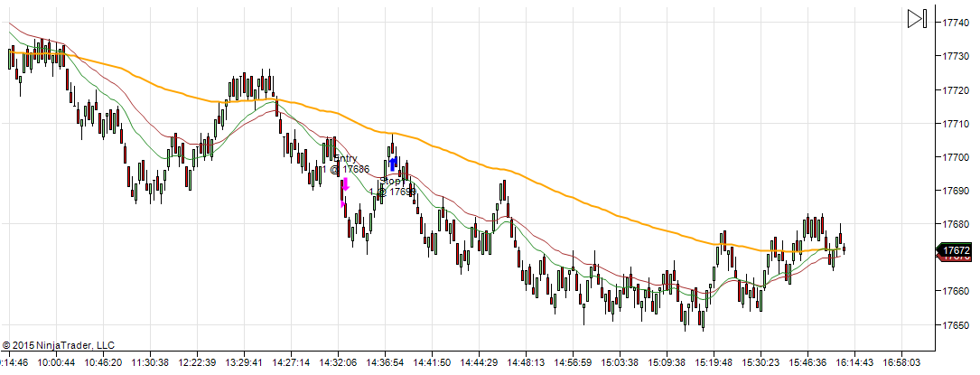Click the 15:03:38 time axis label
This screenshot has width=980, height=375.
(620, 362)
